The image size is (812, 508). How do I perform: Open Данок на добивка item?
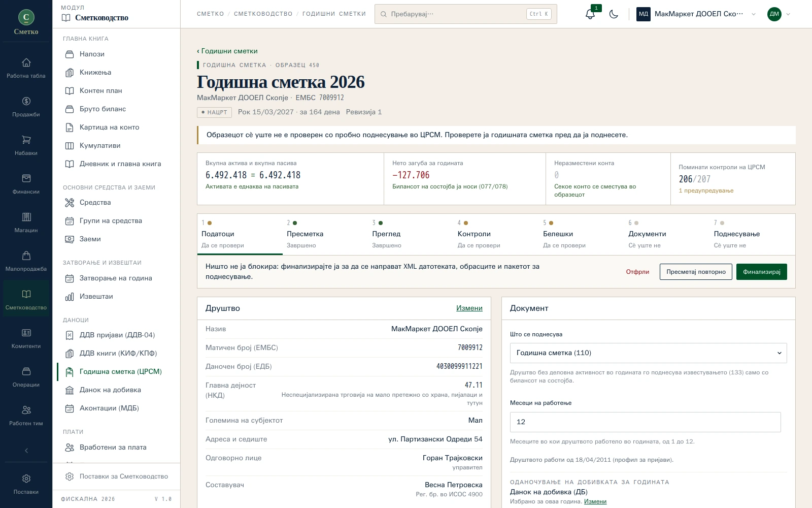click(x=116, y=390)
